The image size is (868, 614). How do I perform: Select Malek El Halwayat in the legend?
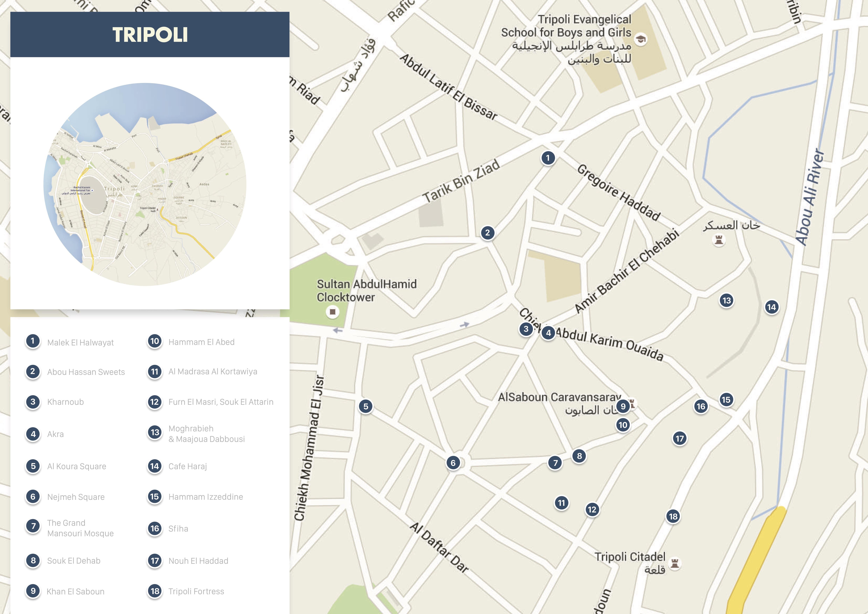tap(80, 342)
